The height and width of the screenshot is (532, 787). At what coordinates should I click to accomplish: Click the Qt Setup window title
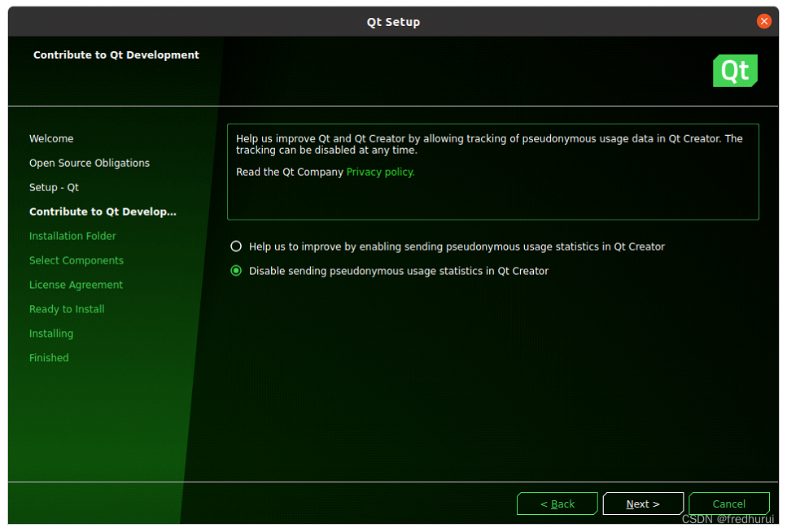pyautogui.click(x=393, y=22)
